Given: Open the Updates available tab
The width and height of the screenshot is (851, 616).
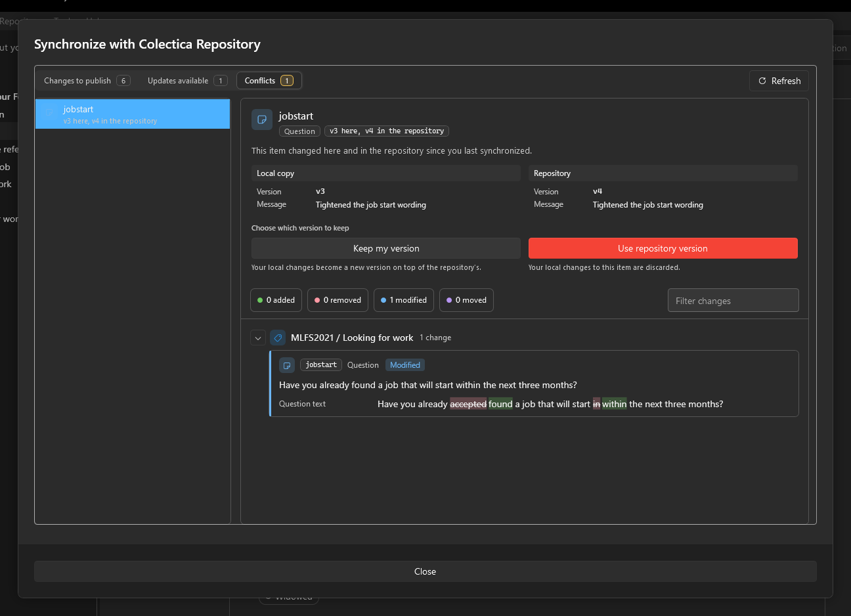Looking at the screenshot, I should point(187,81).
